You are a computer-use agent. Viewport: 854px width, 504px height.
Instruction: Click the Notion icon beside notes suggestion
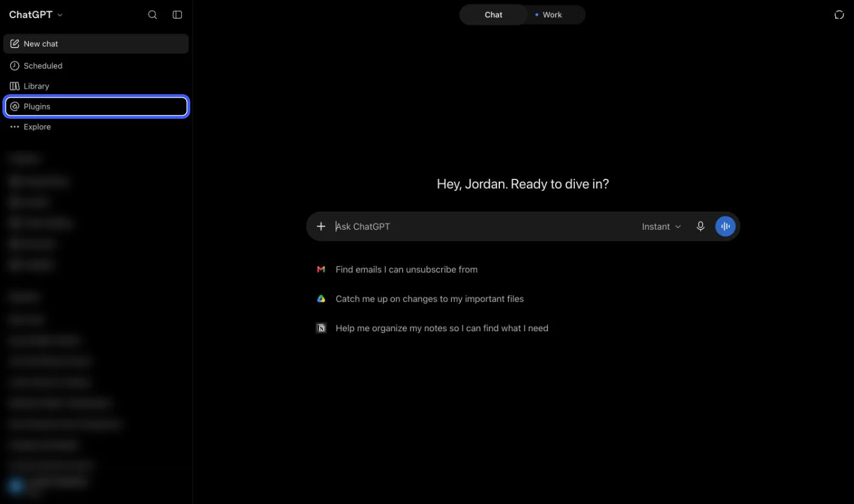tap(321, 328)
